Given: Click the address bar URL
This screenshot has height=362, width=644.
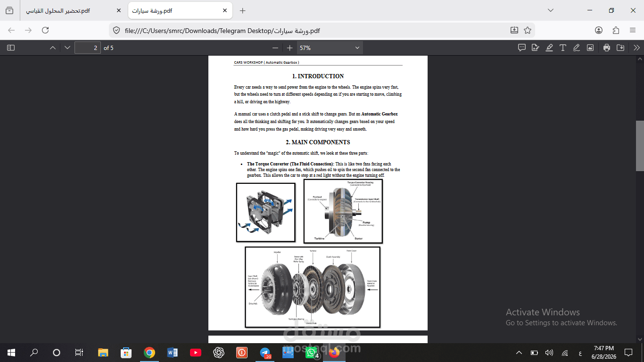Looking at the screenshot, I should (223, 31).
